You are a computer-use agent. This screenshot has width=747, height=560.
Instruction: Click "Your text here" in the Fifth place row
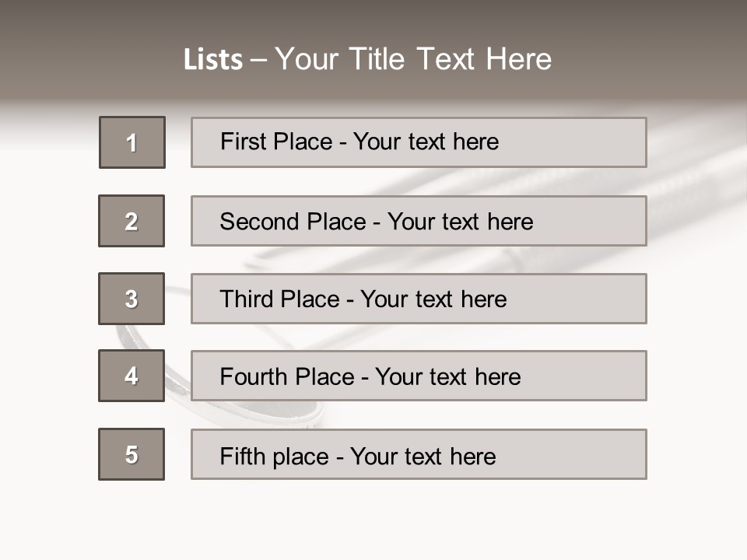click(423, 456)
